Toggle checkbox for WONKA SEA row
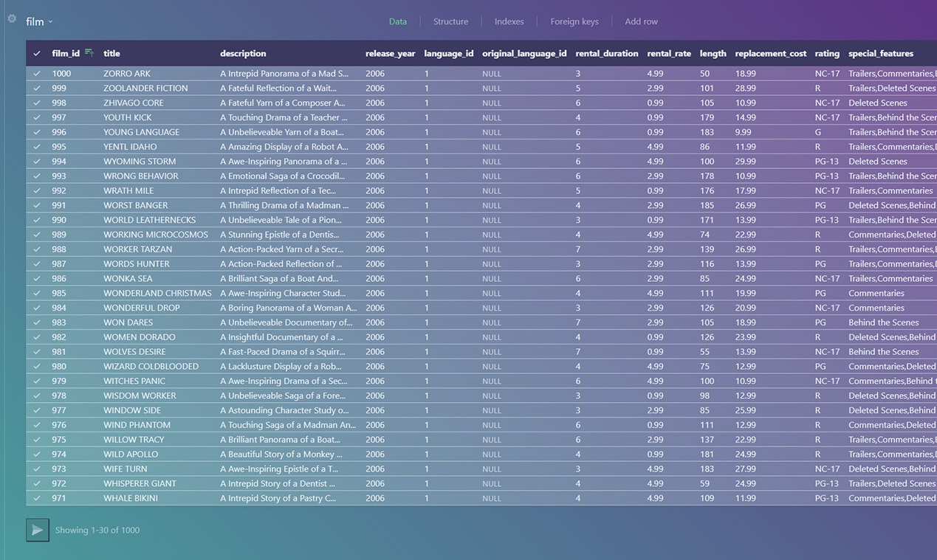 pyautogui.click(x=37, y=279)
